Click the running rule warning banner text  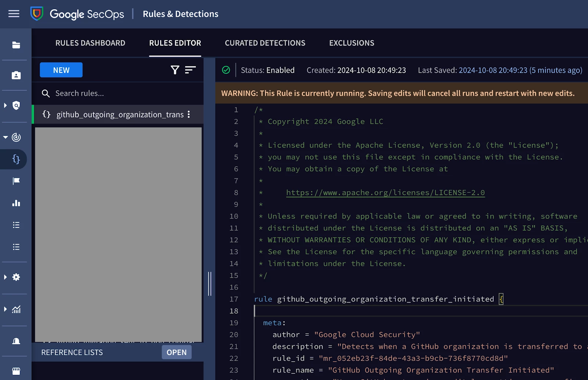tap(398, 93)
